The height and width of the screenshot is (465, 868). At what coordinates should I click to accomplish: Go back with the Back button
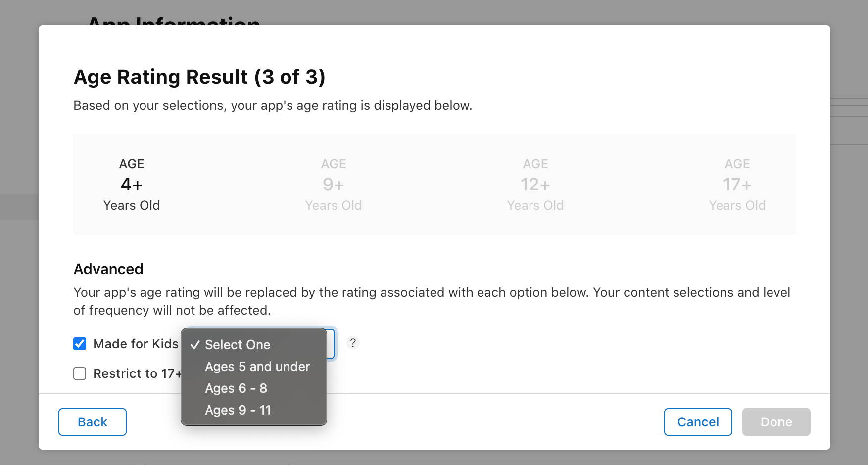point(93,422)
